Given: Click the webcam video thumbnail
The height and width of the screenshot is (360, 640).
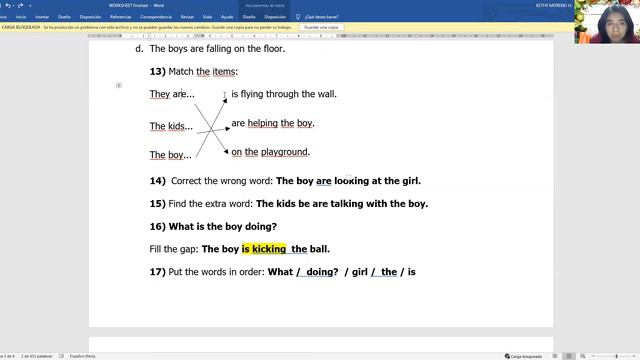Looking at the screenshot, I should pos(607,22).
